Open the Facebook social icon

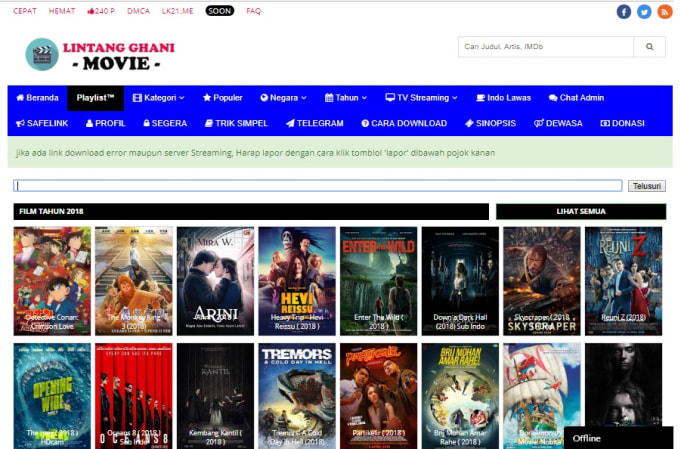[x=624, y=12]
